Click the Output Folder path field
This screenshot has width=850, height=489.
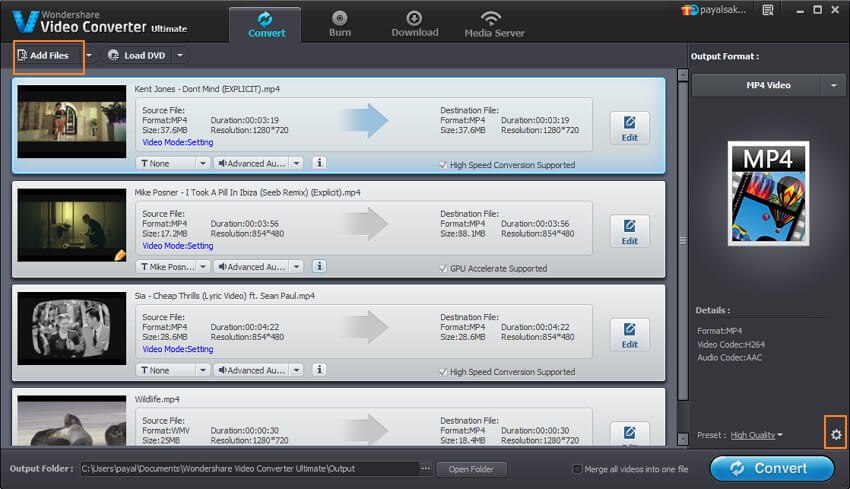point(250,469)
